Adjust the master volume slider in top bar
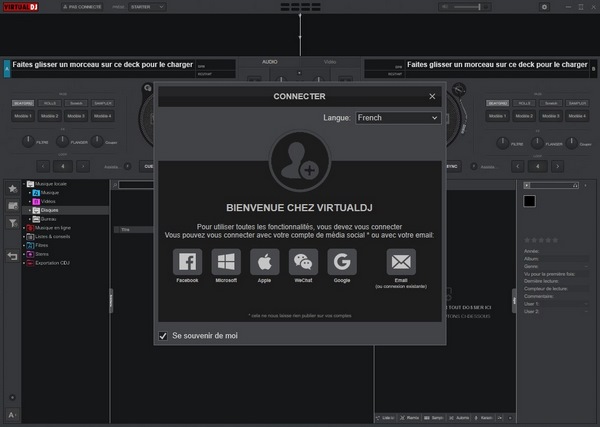The height and width of the screenshot is (427, 600). [466, 7]
